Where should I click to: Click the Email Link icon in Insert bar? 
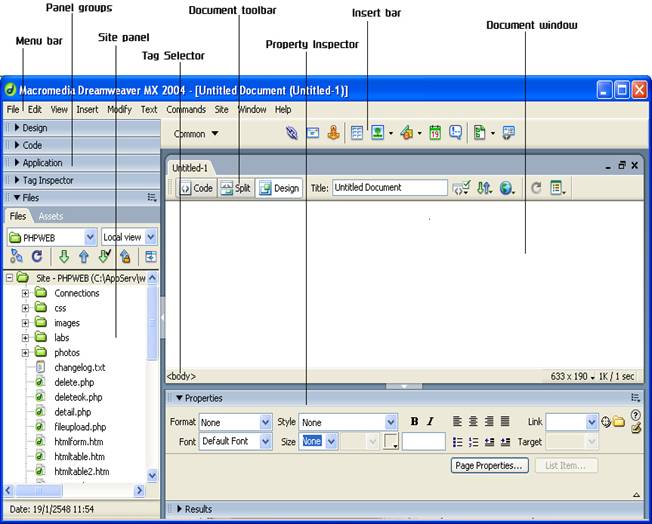click(x=313, y=133)
